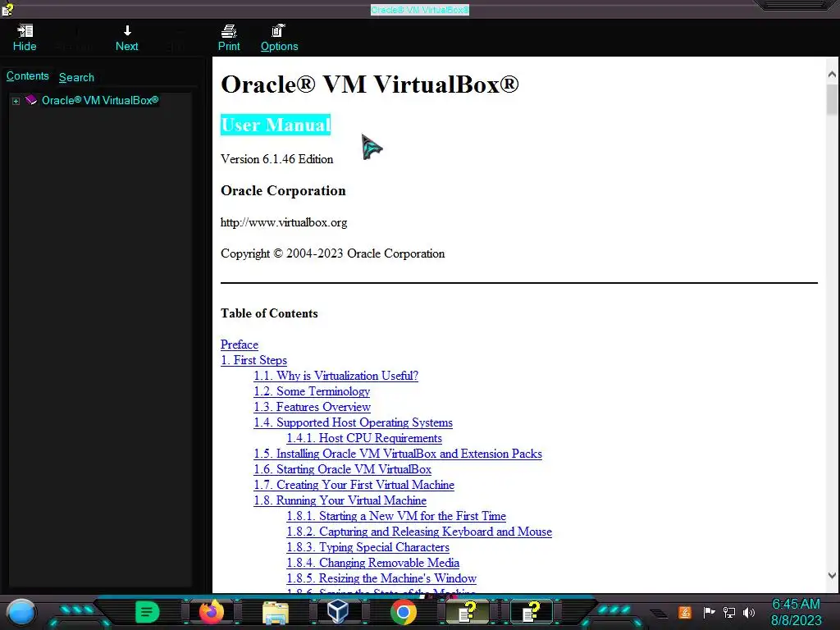Open 1.6. Starting Oracle VM VirtualBox link
The image size is (840, 630).
[x=343, y=468]
